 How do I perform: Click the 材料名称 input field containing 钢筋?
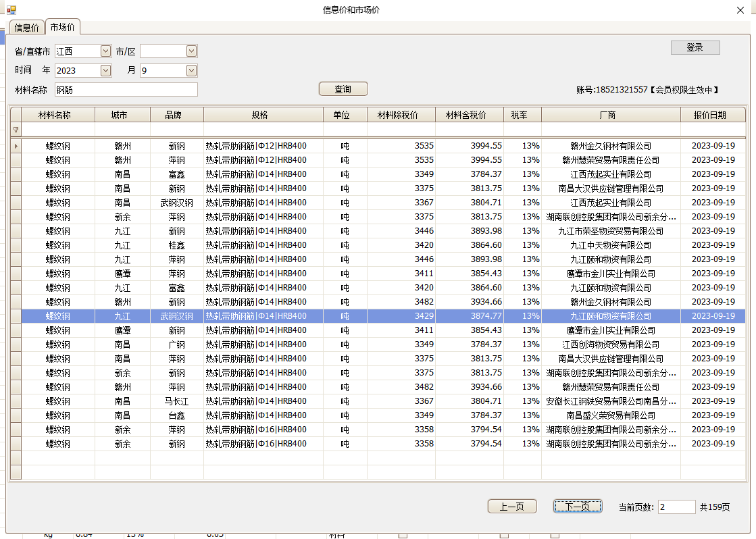pos(126,89)
